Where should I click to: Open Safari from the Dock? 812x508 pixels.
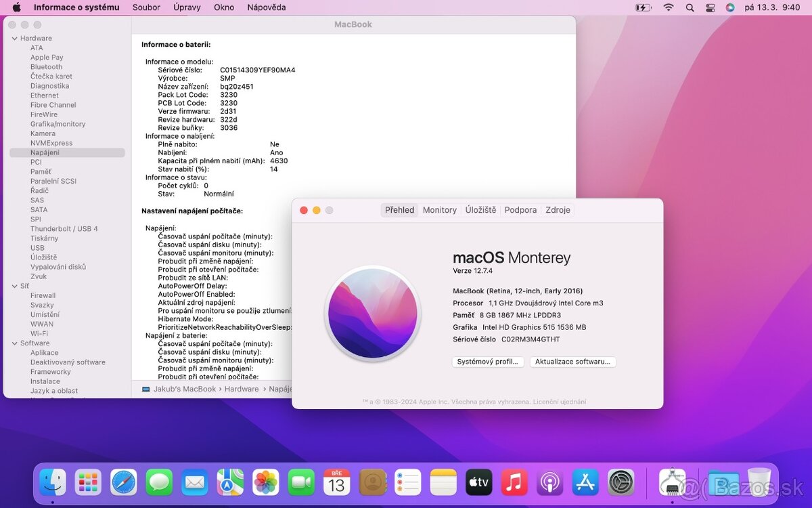(125, 482)
